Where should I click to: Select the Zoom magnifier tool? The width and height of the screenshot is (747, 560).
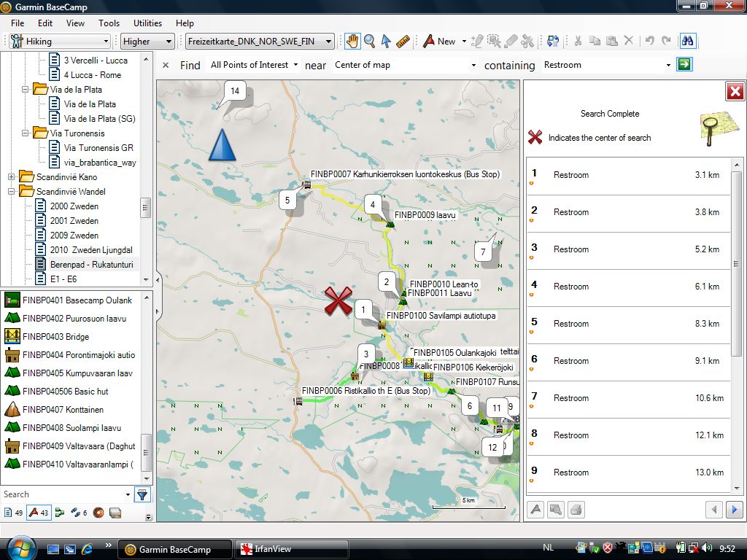pos(369,42)
